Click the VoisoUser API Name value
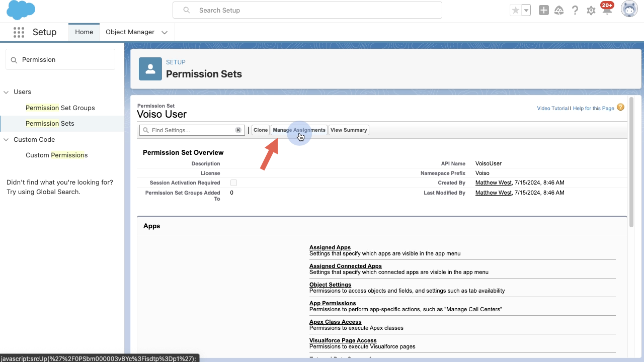 489,163
